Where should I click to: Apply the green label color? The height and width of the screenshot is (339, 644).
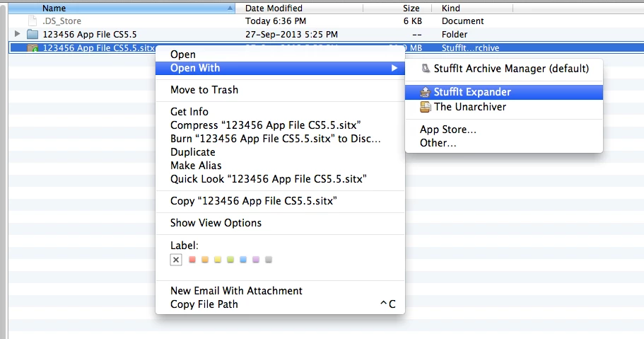tap(230, 260)
